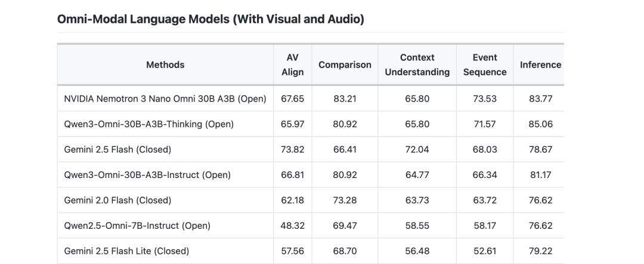Click the 67.65 AV Align value
Image resolution: width=644 pixels, height=264 pixels.
tap(292, 99)
